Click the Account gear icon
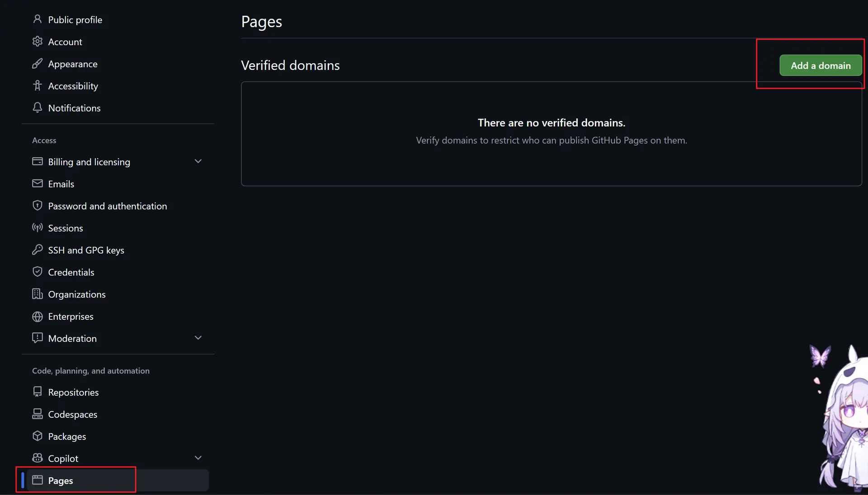 [38, 42]
